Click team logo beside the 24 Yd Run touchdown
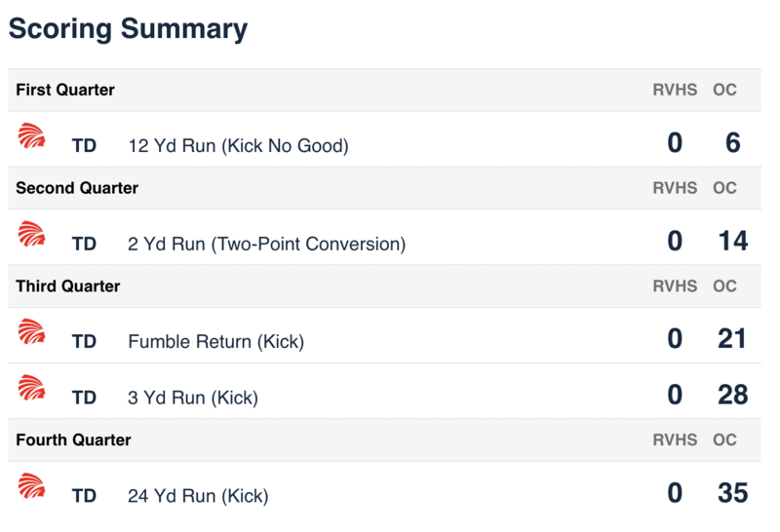The width and height of the screenshot is (780, 532). [x=31, y=486]
